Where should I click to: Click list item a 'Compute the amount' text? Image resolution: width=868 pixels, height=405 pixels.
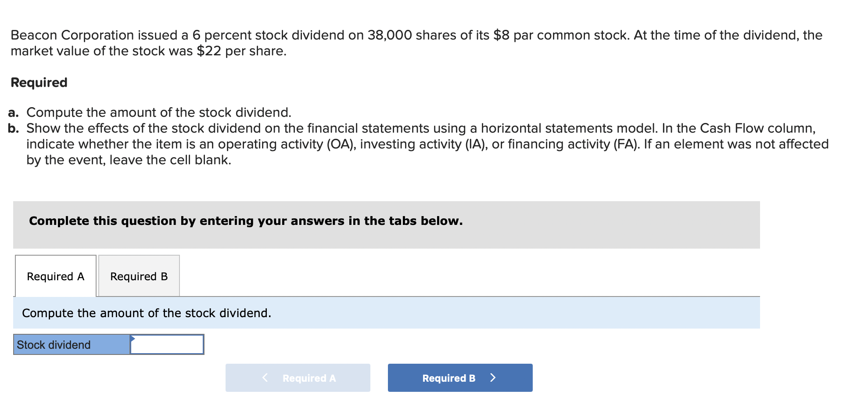[159, 112]
